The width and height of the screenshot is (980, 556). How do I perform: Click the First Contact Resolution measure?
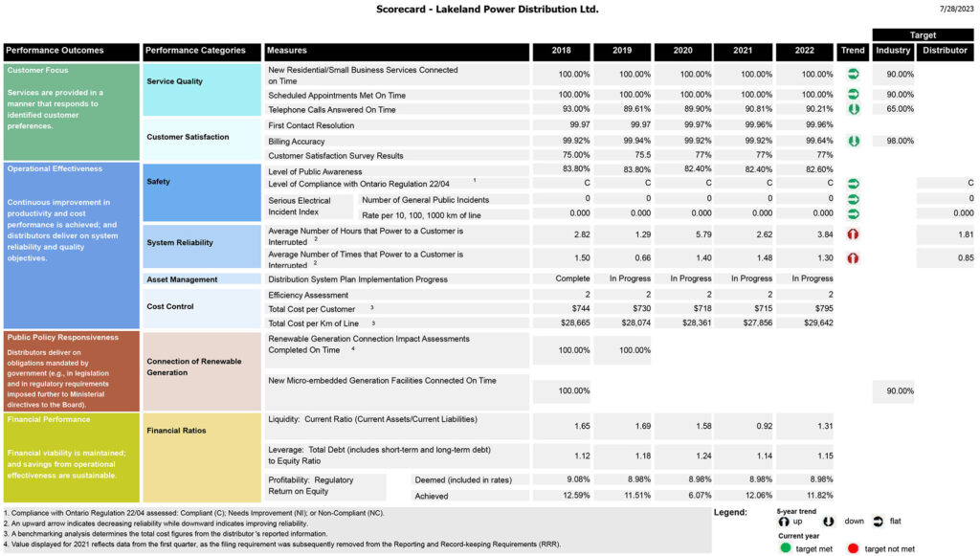[x=311, y=125]
